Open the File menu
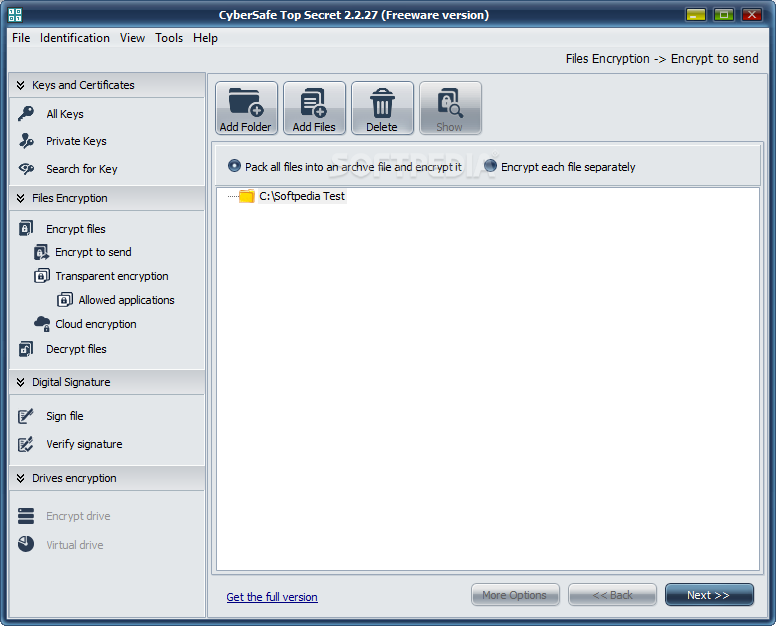 pos(21,38)
